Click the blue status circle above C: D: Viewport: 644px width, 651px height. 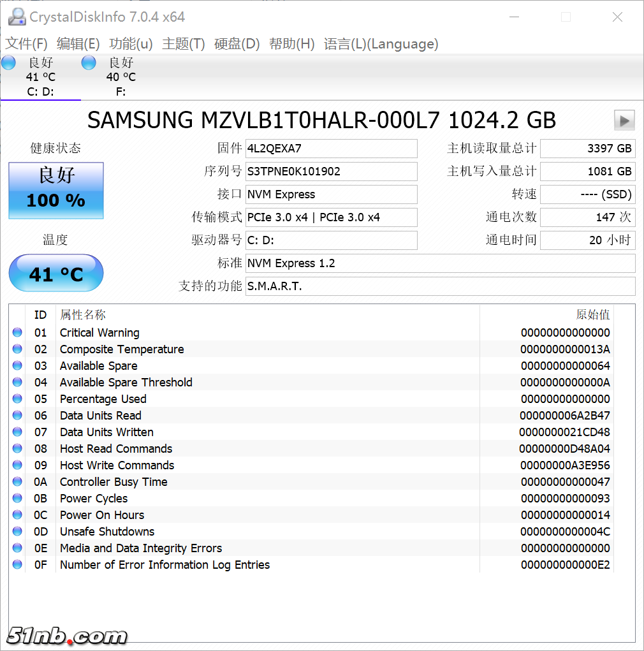point(8,62)
